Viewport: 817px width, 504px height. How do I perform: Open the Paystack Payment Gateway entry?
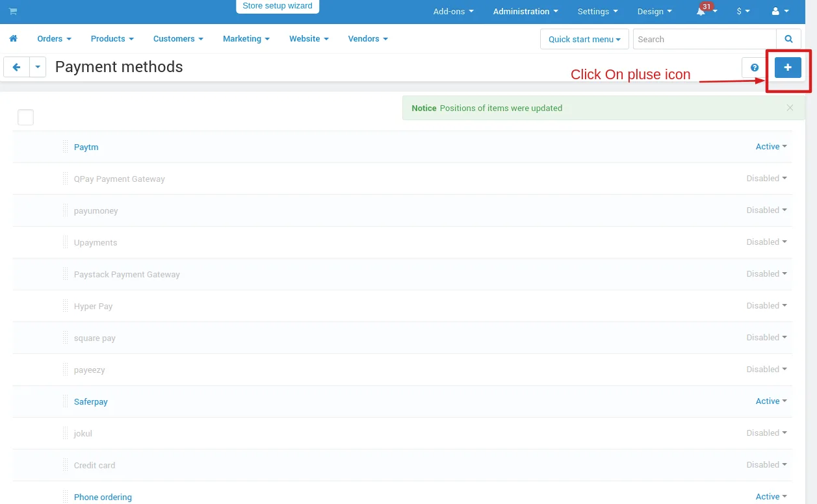pos(127,275)
